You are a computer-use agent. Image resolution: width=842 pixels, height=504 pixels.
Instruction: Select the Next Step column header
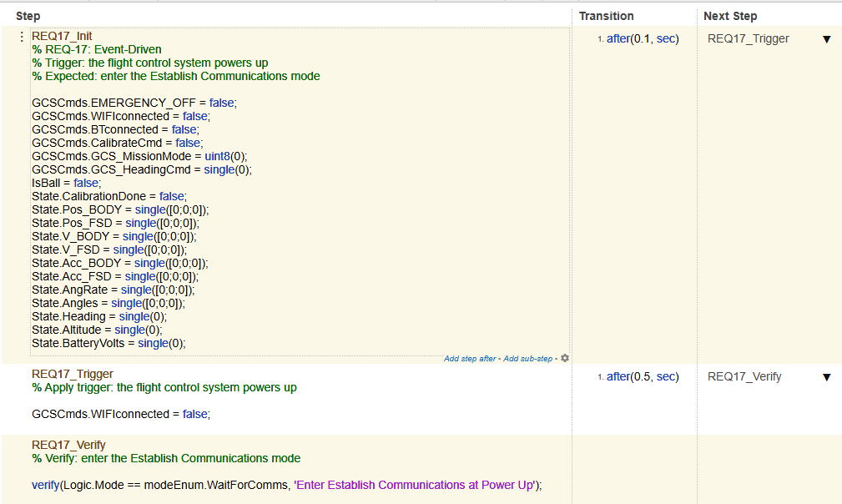730,16
